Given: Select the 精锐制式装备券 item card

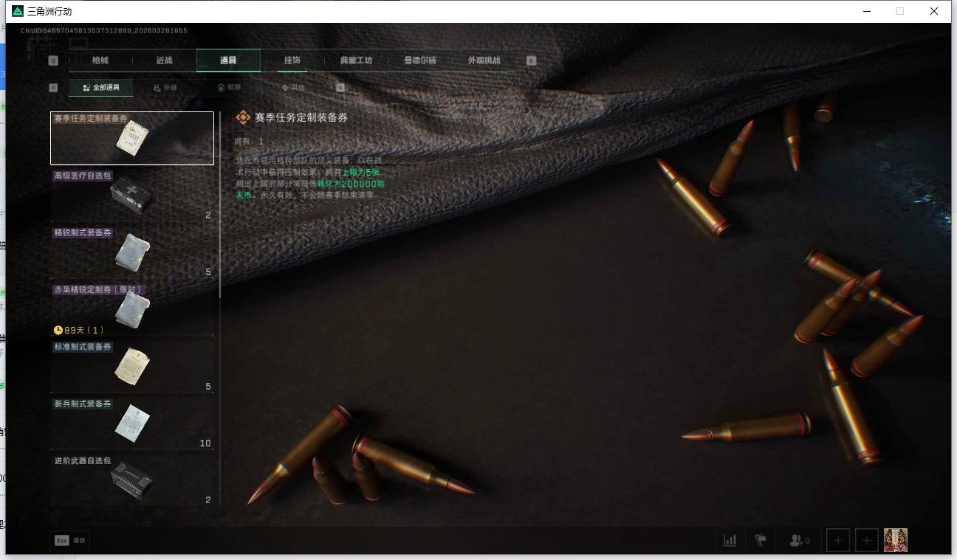Looking at the screenshot, I should point(132,252).
